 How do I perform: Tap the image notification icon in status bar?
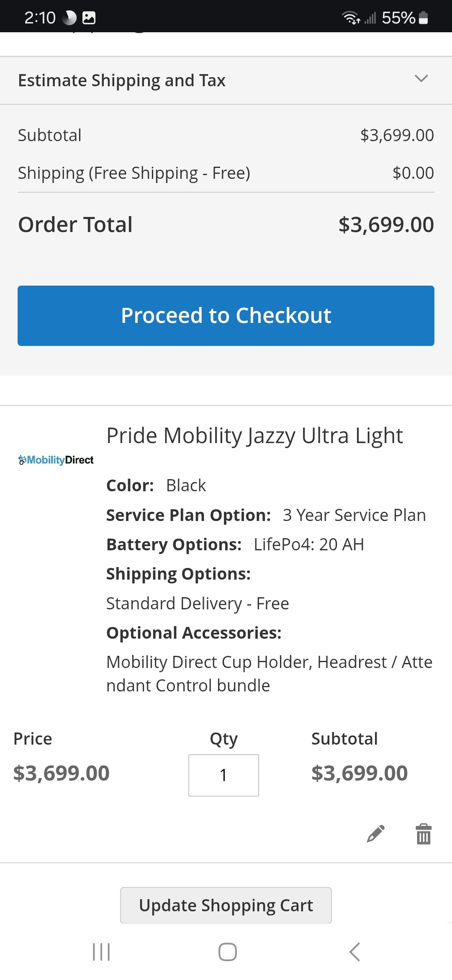(89, 18)
